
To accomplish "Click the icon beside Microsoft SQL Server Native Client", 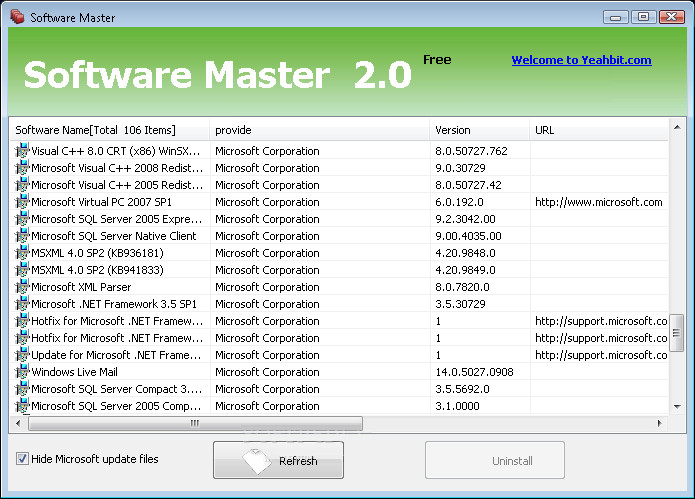I will [x=22, y=236].
